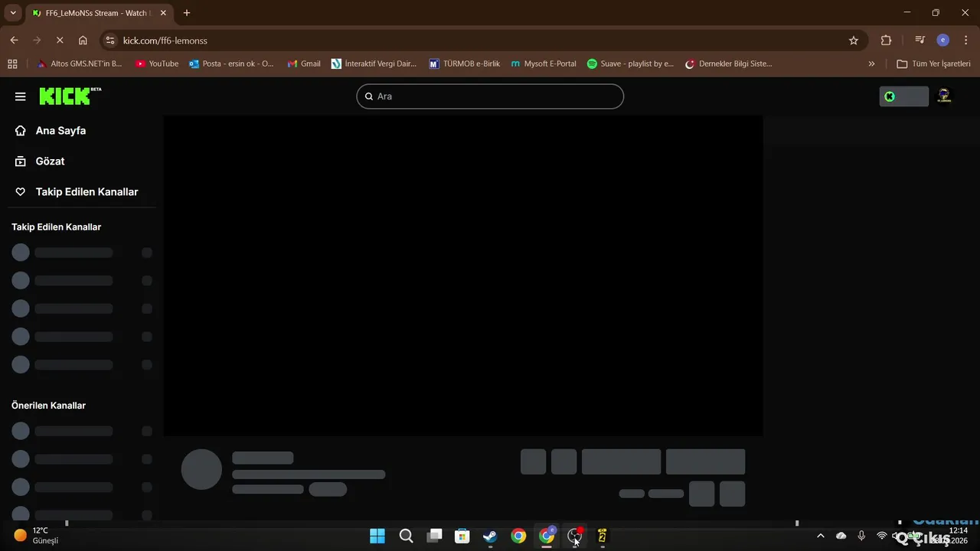Open the Kick sidebar hamburger menu
Image resolution: width=980 pixels, height=551 pixels.
pyautogui.click(x=20, y=96)
